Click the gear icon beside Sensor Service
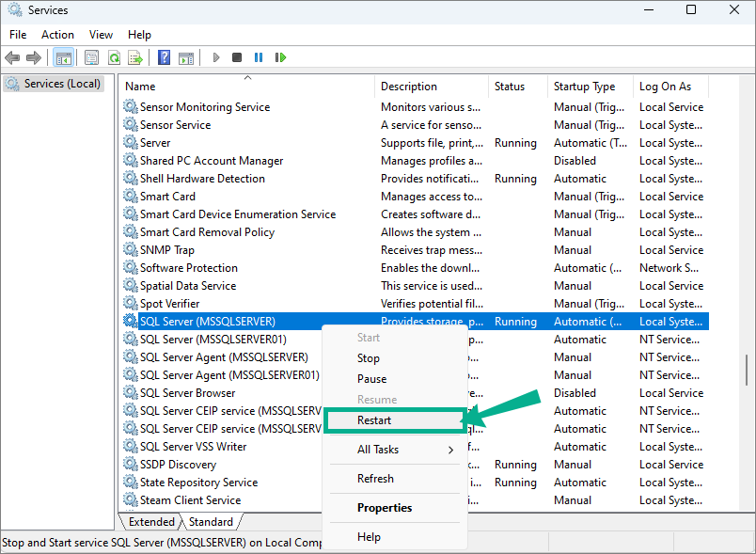Viewport: 756px width, 554px height. point(130,124)
